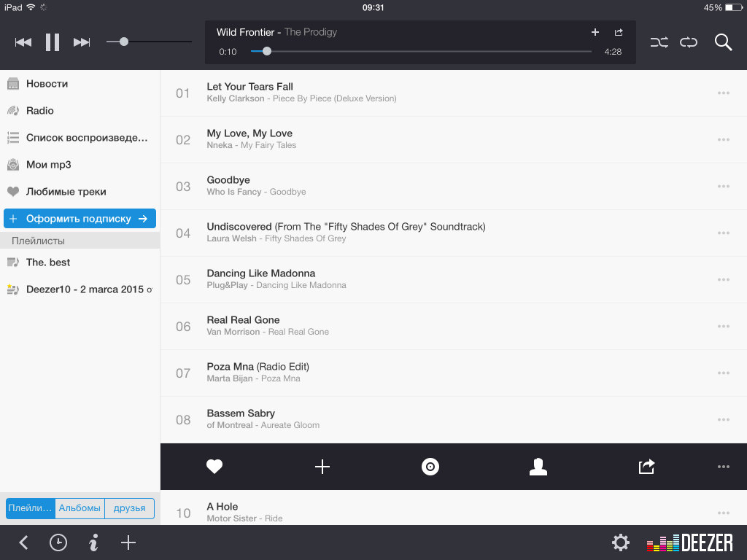The height and width of the screenshot is (560, 747).
Task: Open more options for Real Real Gone
Action: [x=723, y=327]
